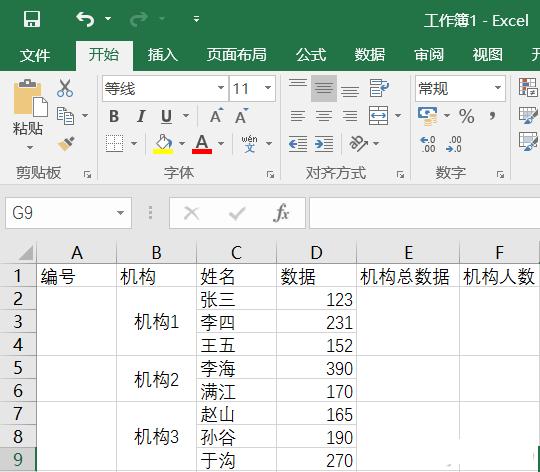Open the 字体 dialog launcher
540x472 pixels.
[271, 175]
